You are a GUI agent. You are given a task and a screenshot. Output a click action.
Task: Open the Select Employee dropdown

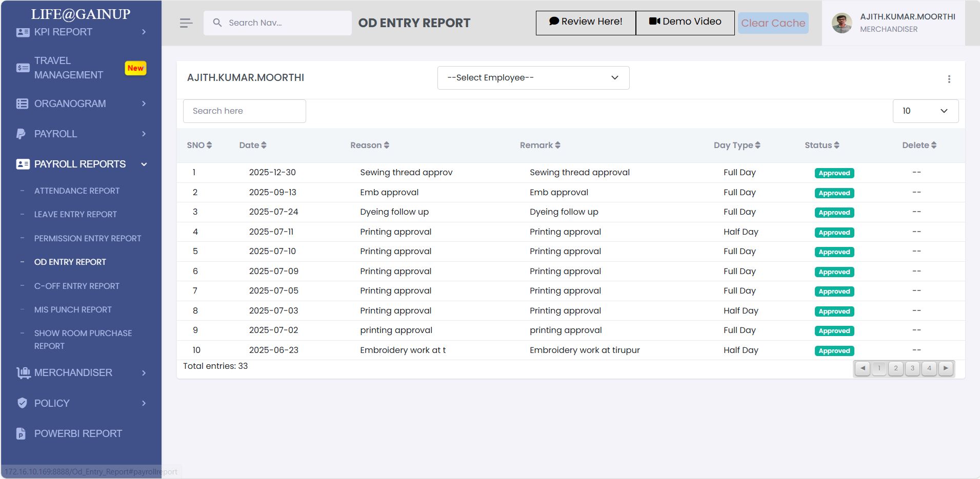[x=533, y=78]
